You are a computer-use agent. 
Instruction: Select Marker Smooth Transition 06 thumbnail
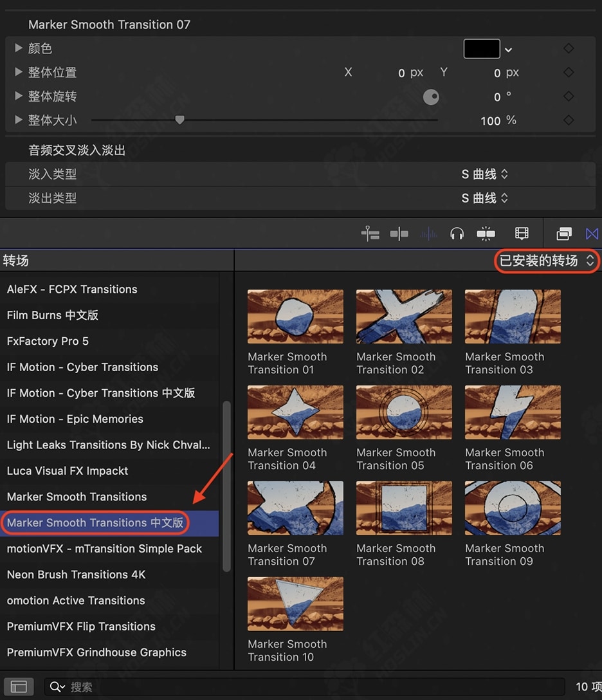click(x=513, y=412)
